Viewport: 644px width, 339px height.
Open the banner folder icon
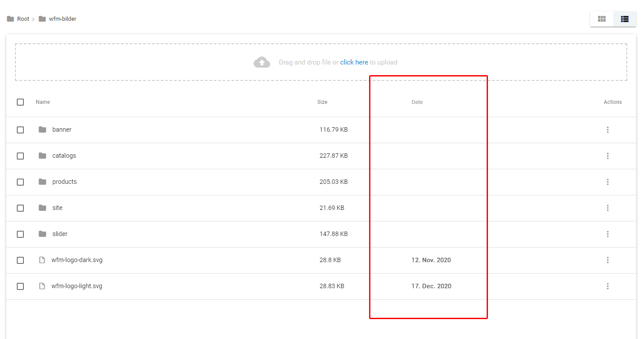pyautogui.click(x=42, y=130)
